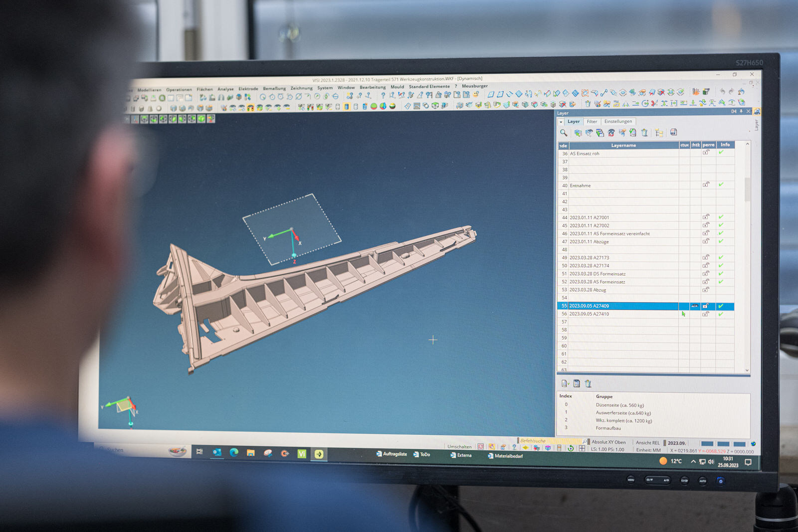The width and height of the screenshot is (798, 532).
Task: Show hidden icons in the system tray
Action: pos(693,462)
